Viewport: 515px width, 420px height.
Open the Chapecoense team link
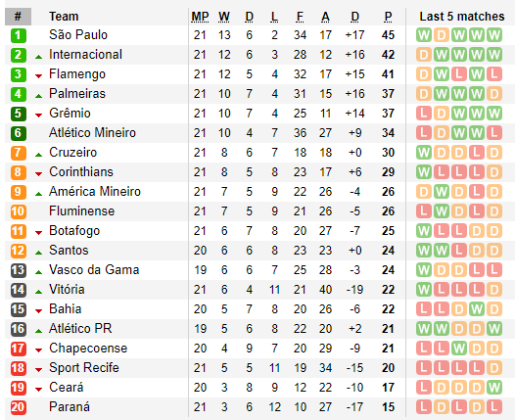pos(88,349)
